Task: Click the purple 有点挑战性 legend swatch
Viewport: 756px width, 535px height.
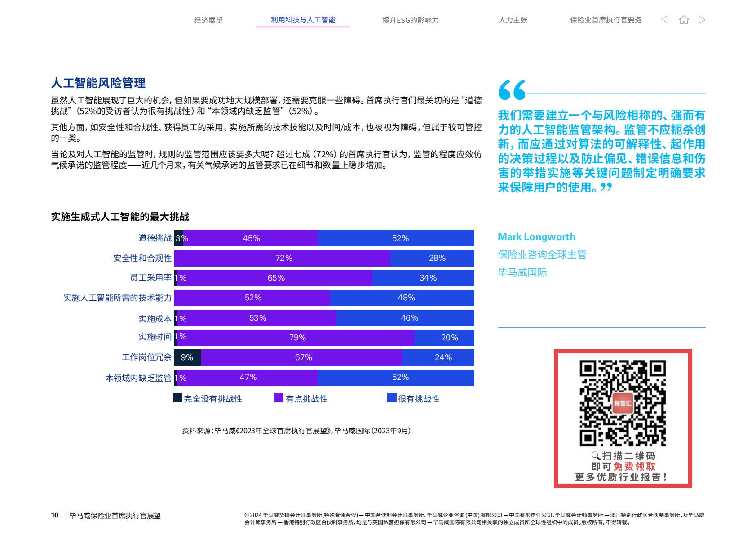Action: (x=279, y=398)
